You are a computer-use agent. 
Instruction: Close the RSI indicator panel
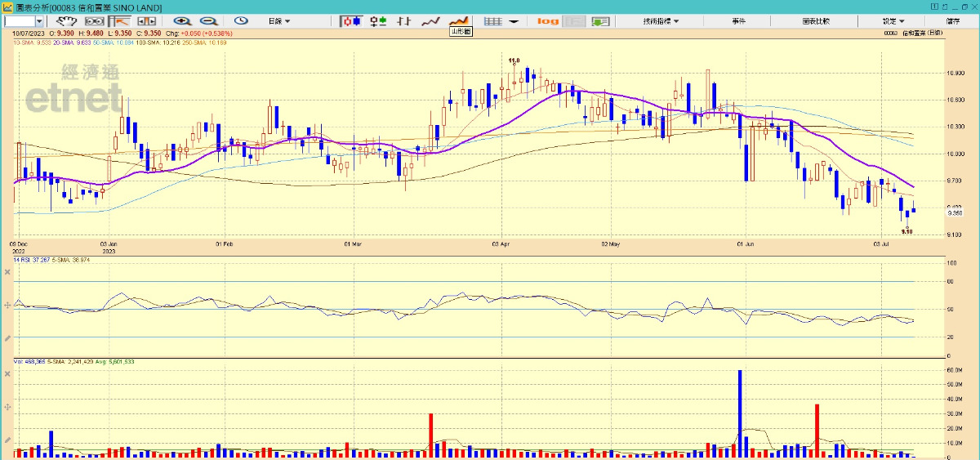coord(7,271)
